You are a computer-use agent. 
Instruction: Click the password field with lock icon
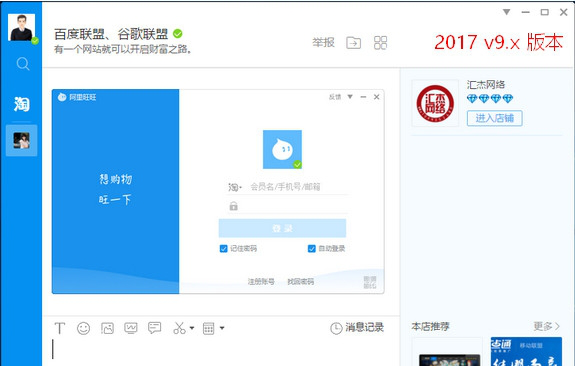tap(287, 206)
